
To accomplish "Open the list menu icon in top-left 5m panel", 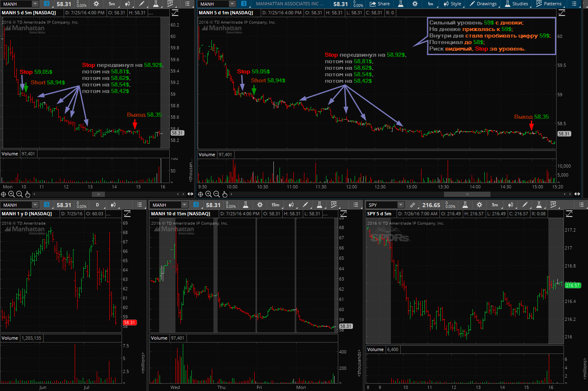I will pyautogui.click(x=187, y=4).
